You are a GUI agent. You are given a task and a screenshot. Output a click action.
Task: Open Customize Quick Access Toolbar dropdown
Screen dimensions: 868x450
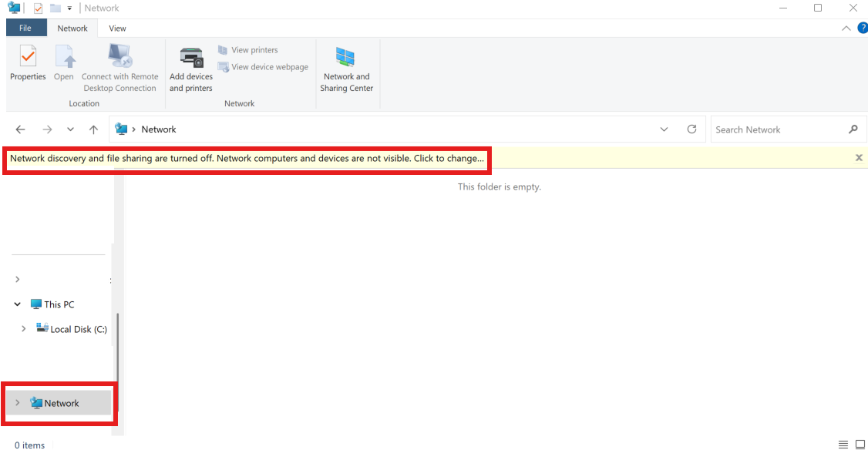point(69,8)
